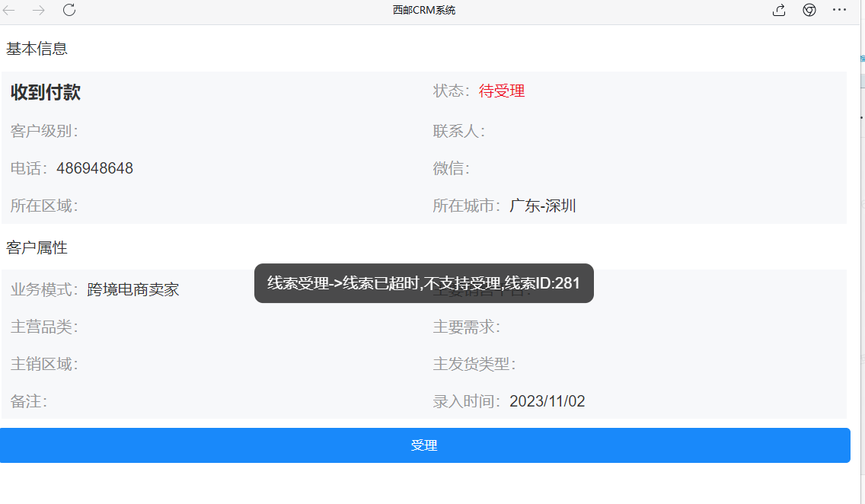Select the phone number 486948648
The height and width of the screenshot is (504, 865).
coord(95,168)
